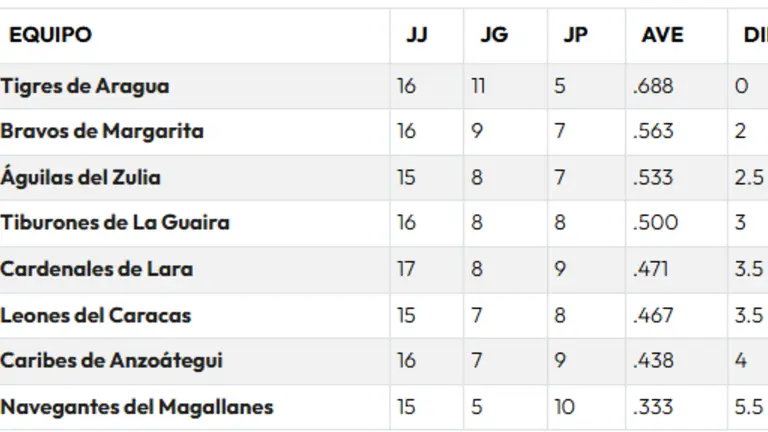
Task: Select the 11 wins cell for Tigres
Action: click(478, 86)
